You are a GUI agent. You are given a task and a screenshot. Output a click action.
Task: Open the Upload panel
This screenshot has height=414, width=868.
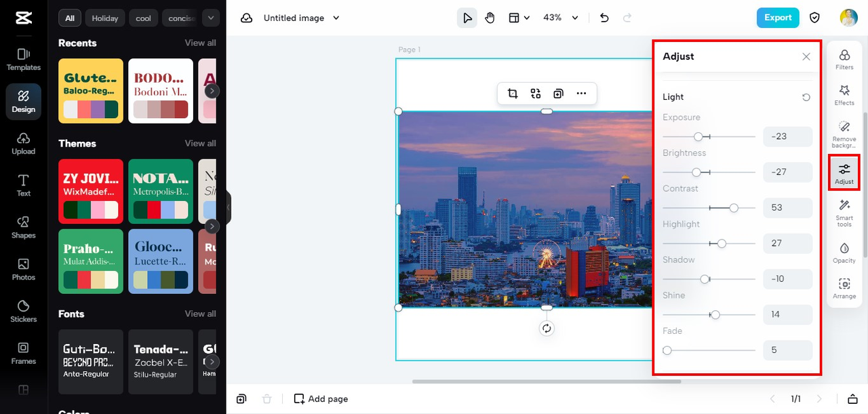tap(24, 143)
